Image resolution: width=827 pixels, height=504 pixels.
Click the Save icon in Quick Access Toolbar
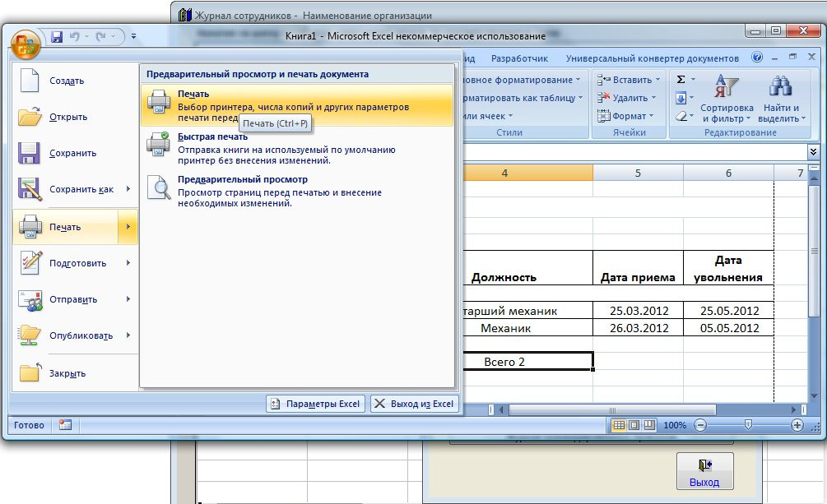(x=57, y=36)
